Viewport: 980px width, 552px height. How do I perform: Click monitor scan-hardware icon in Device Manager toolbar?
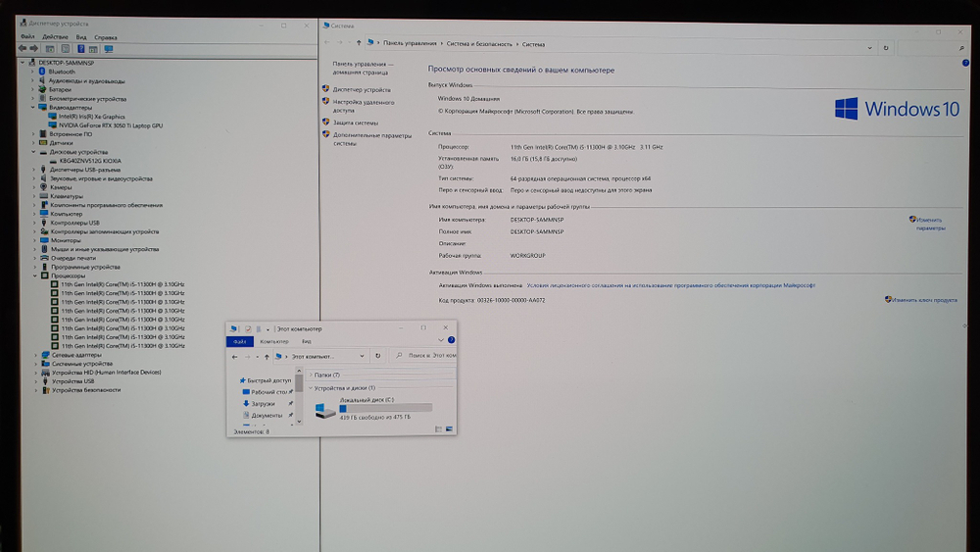pyautogui.click(x=109, y=49)
